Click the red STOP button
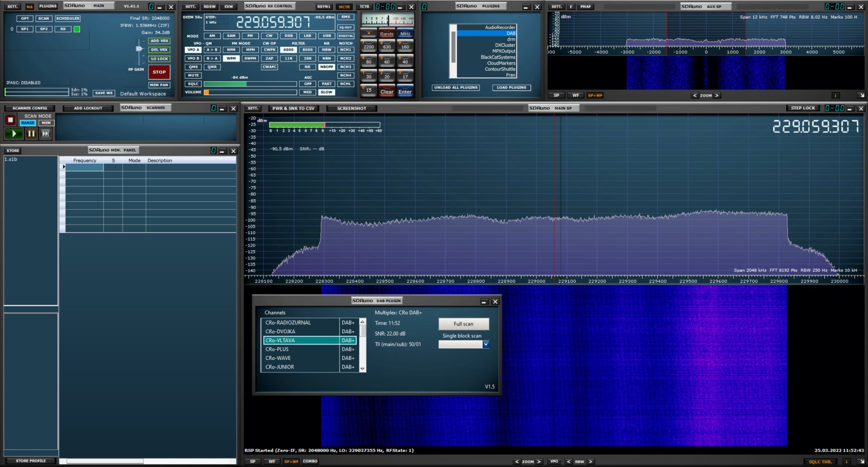This screenshot has height=467, width=868. pyautogui.click(x=159, y=72)
